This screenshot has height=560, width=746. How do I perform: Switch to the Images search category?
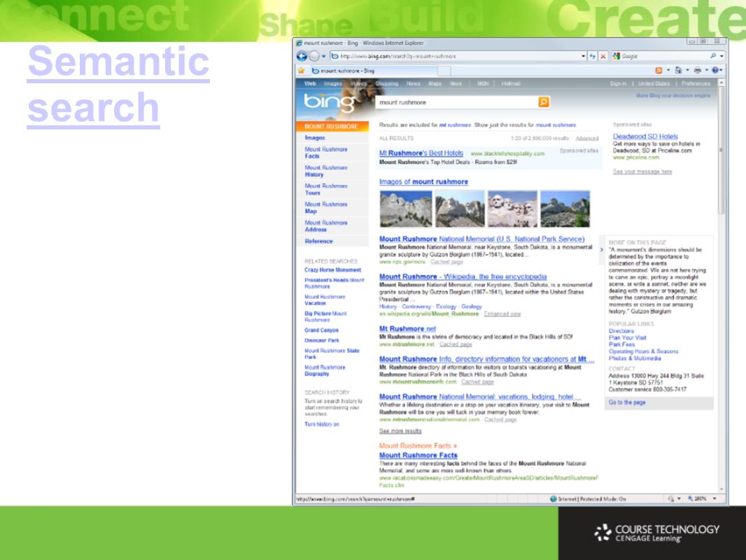[x=332, y=84]
